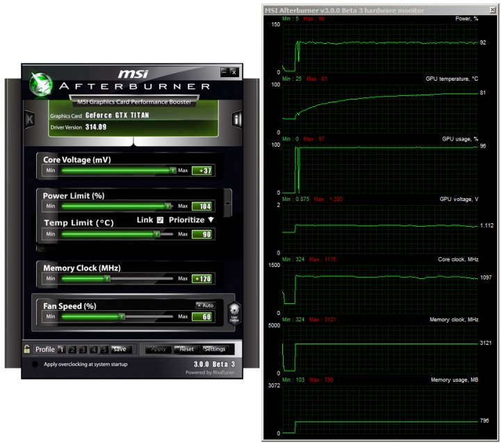Toggle the profile lock padlock icon

pyautogui.click(x=27, y=349)
